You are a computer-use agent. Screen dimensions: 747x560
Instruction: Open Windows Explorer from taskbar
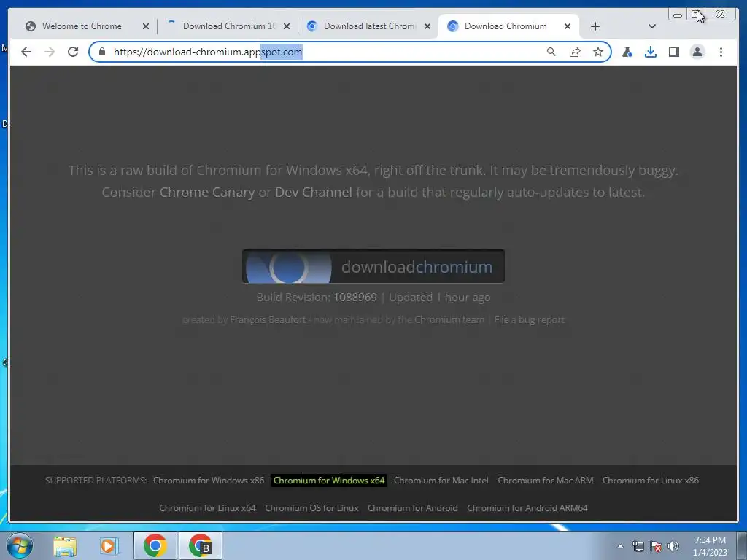point(65,545)
